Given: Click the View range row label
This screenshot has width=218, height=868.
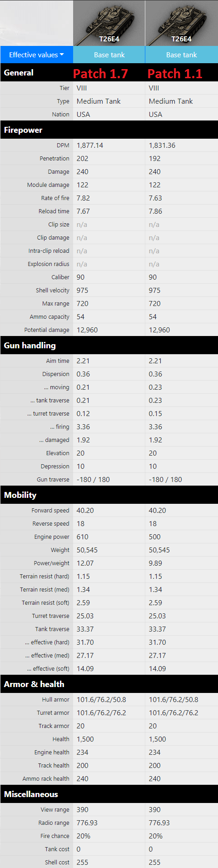Looking at the screenshot, I should pos(55,810).
